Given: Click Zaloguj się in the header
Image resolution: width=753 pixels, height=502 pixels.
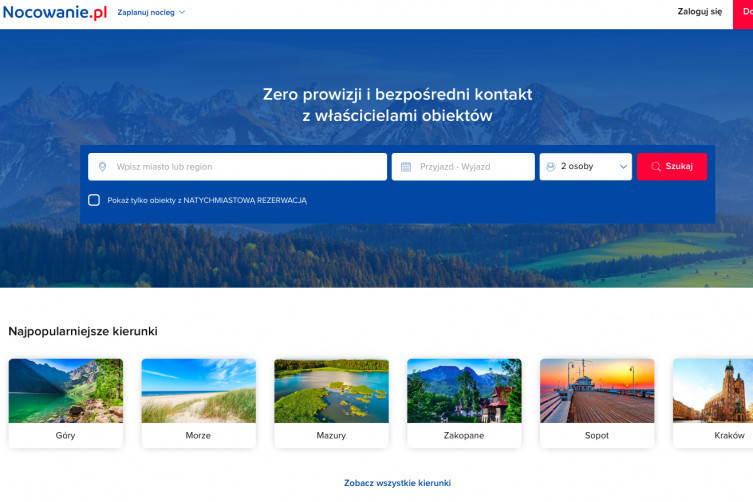Looking at the screenshot, I should coord(699,12).
